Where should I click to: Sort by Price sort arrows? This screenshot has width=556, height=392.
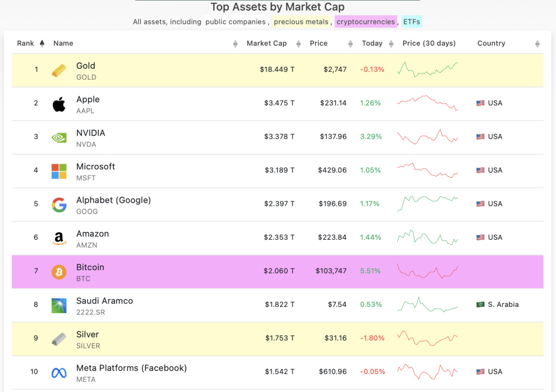(x=350, y=44)
